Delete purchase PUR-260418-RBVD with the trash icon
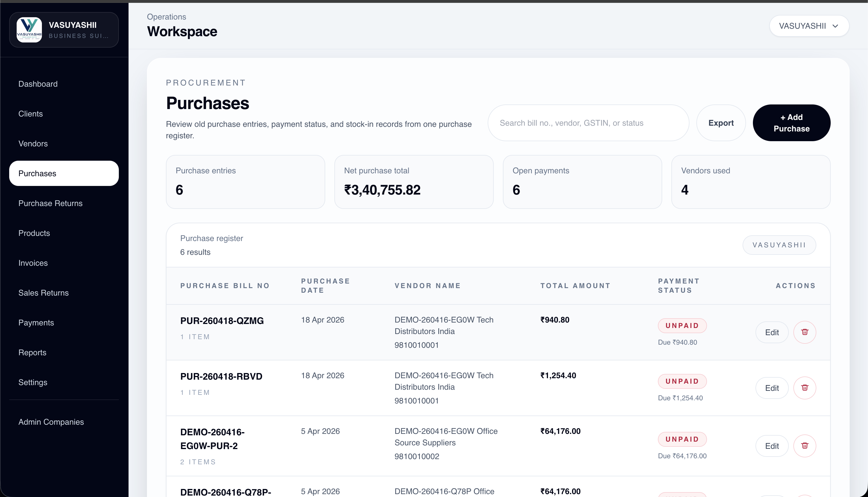 point(805,388)
